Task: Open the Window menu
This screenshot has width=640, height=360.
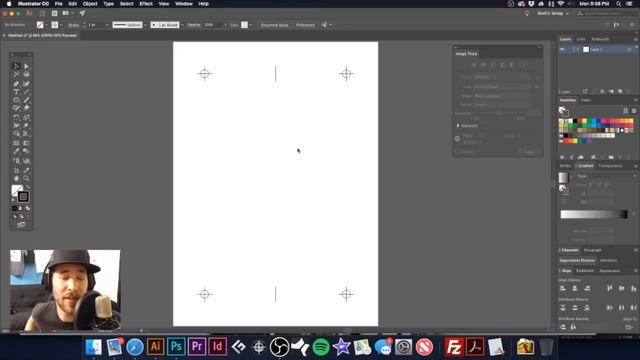Action: pyautogui.click(x=184, y=4)
